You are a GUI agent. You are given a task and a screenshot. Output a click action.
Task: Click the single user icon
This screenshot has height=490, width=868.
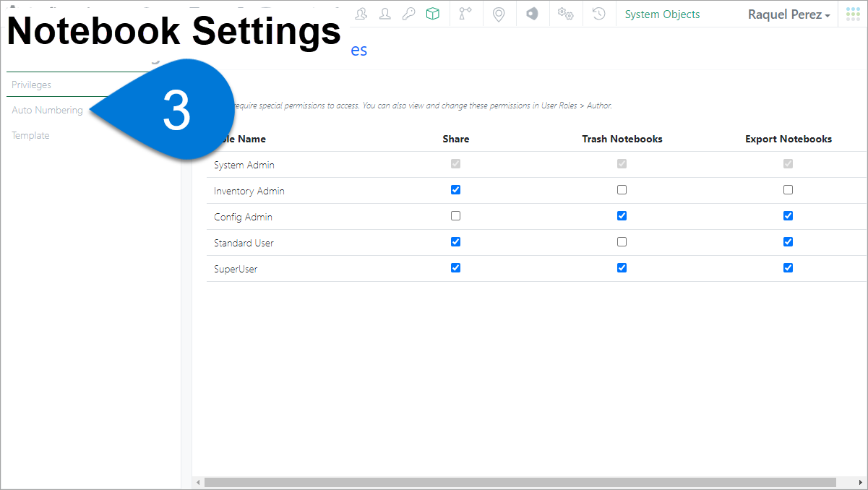click(386, 14)
